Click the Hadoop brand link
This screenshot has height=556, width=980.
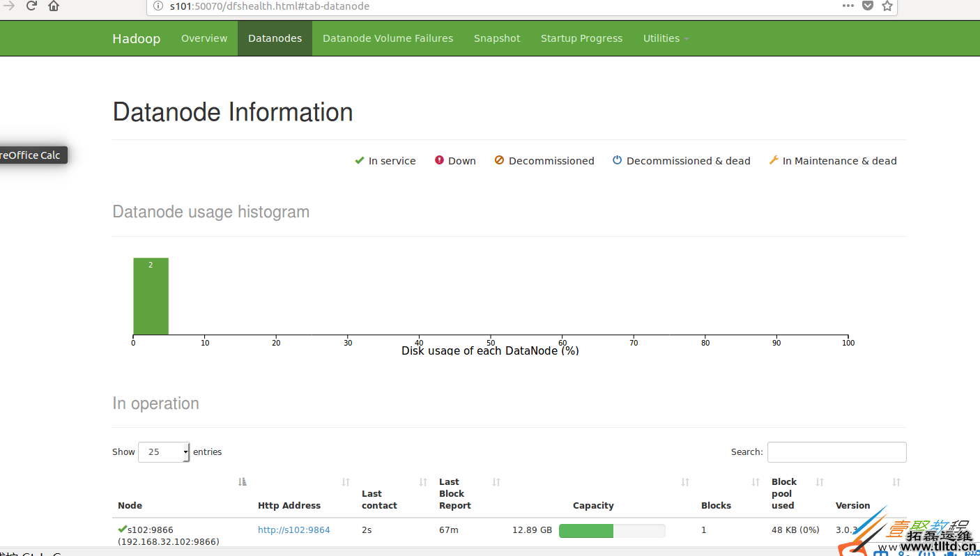click(136, 38)
